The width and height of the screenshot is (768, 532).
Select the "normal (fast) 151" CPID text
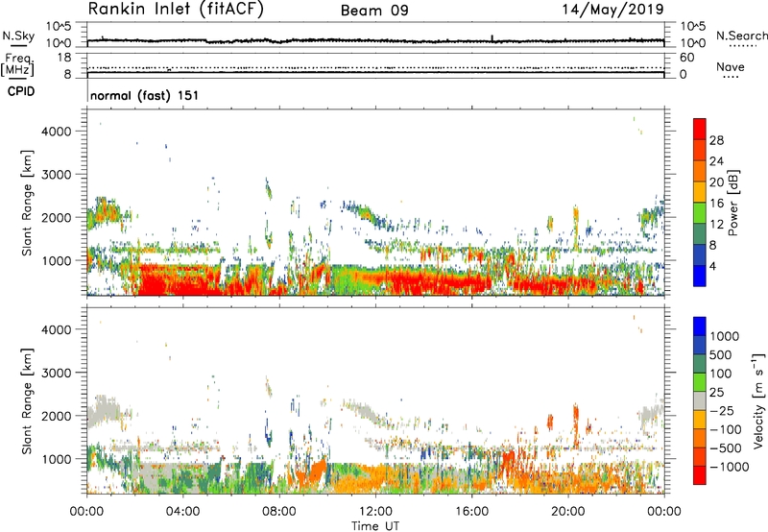(145, 95)
